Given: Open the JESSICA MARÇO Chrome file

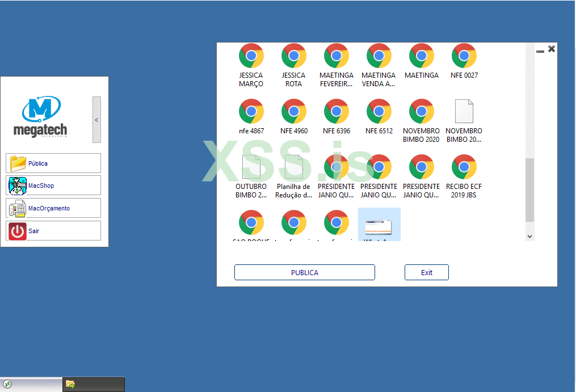Looking at the screenshot, I should 251,56.
